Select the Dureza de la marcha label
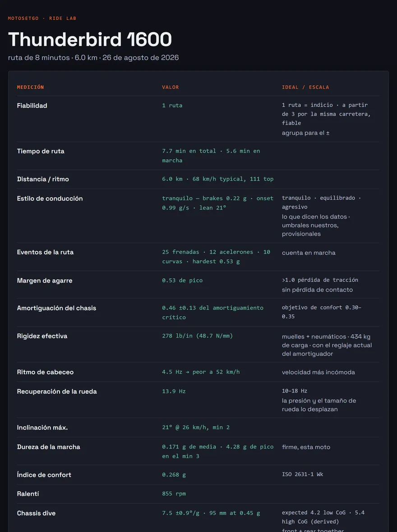397x532 pixels. click(49, 447)
